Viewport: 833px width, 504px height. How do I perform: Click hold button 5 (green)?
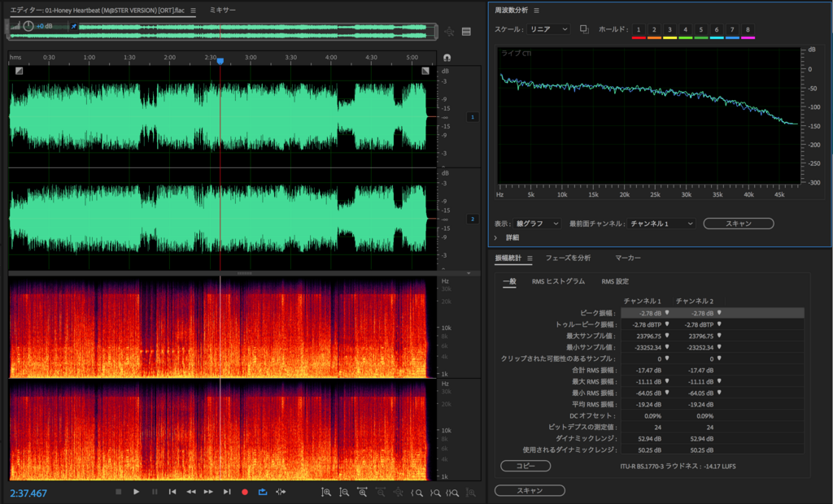[x=700, y=30]
